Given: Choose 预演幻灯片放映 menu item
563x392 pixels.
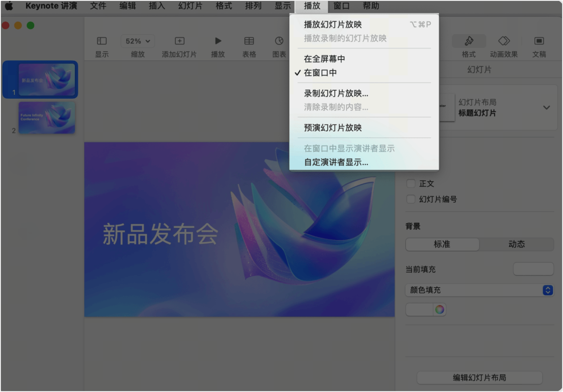Looking at the screenshot, I should pyautogui.click(x=364, y=128).
